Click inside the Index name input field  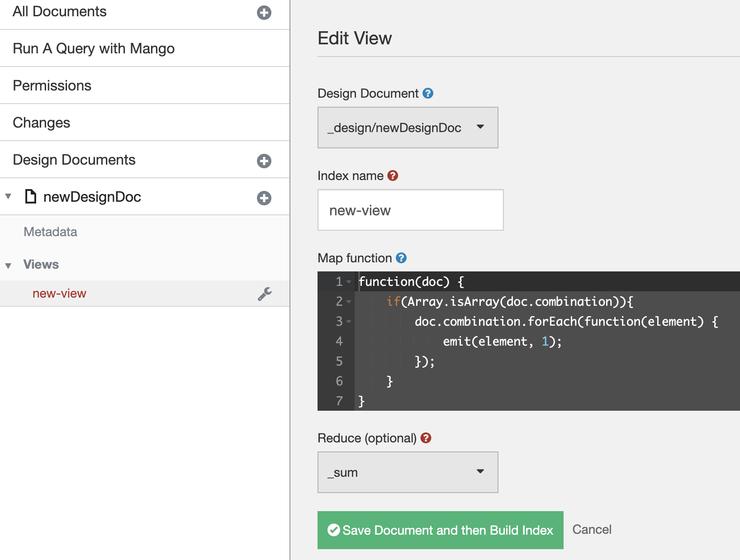click(410, 210)
